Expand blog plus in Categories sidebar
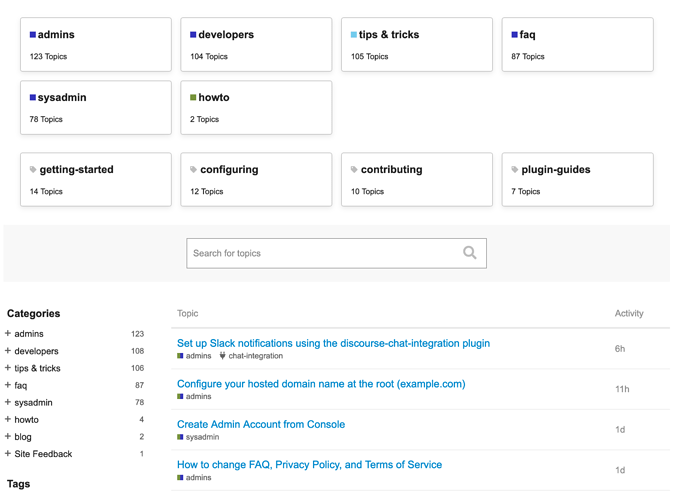Screen dimensions: 680x500 pyautogui.click(x=8, y=436)
